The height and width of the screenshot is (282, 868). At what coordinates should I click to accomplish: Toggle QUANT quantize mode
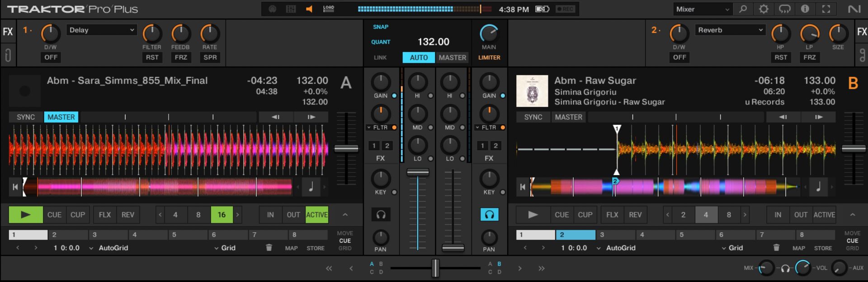[381, 42]
